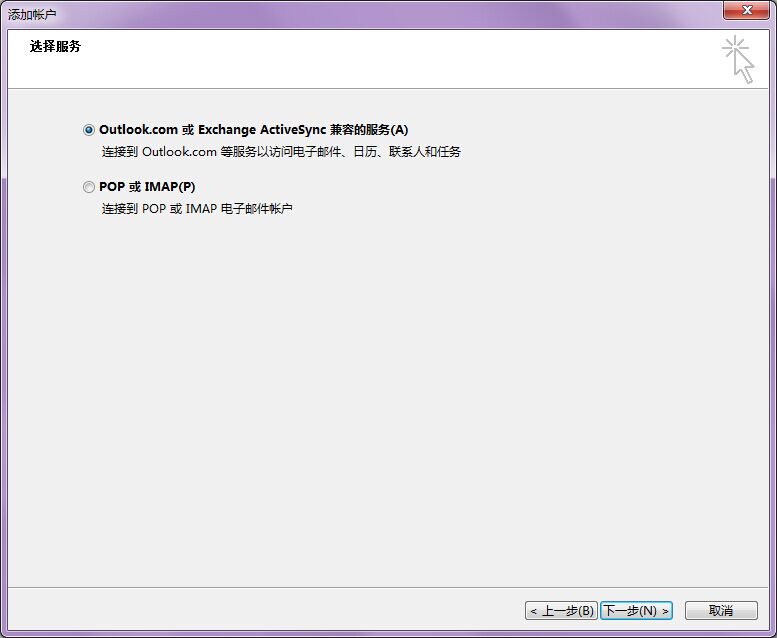Image resolution: width=777 pixels, height=638 pixels.
Task: Click the ">" arrow on the 下一步 button
Action: pos(664,610)
